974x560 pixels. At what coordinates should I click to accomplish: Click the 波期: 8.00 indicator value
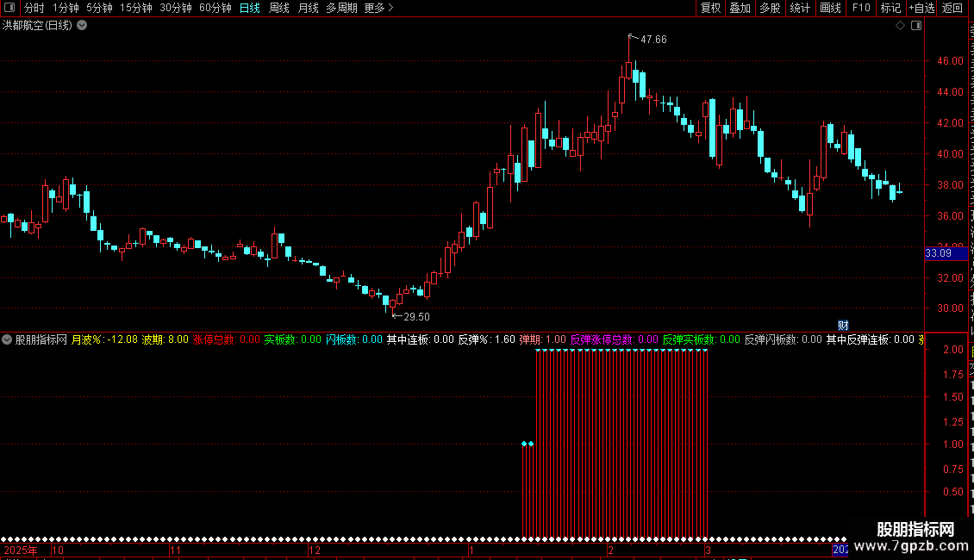click(x=165, y=339)
